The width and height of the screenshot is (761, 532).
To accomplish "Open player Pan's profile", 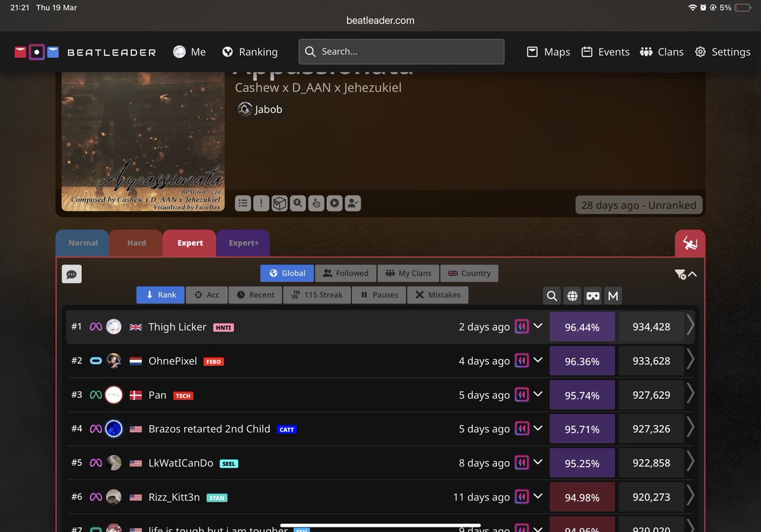I will click(157, 395).
